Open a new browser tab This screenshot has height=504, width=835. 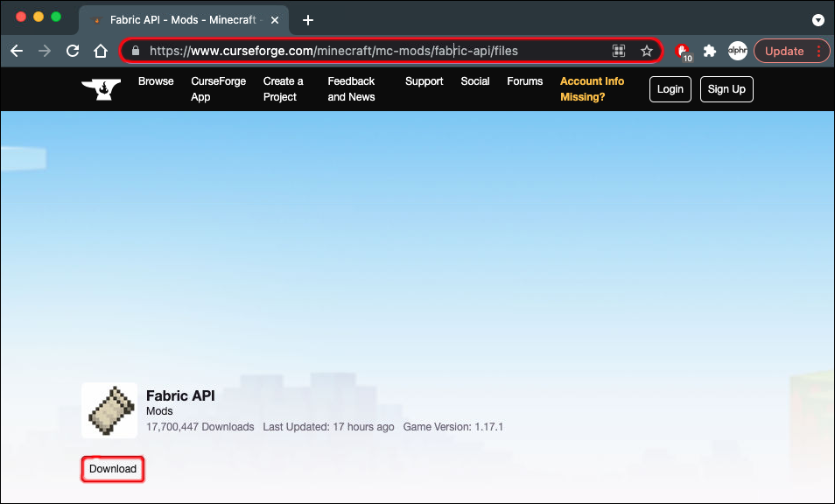[x=308, y=20]
